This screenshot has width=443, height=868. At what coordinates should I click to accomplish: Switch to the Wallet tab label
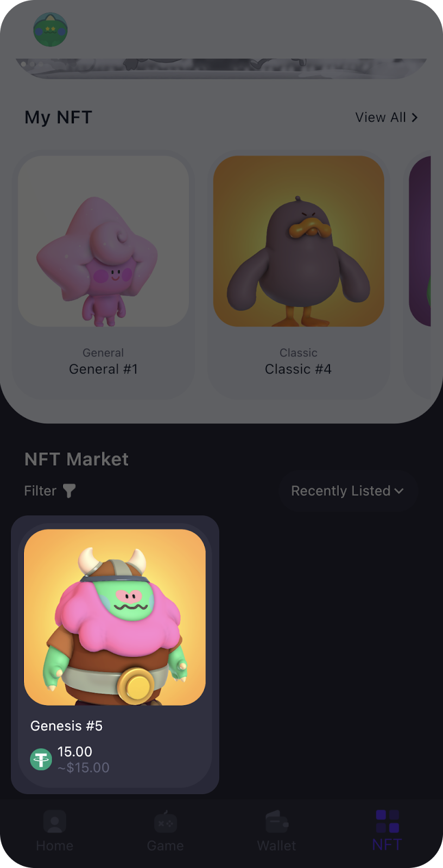click(x=277, y=846)
